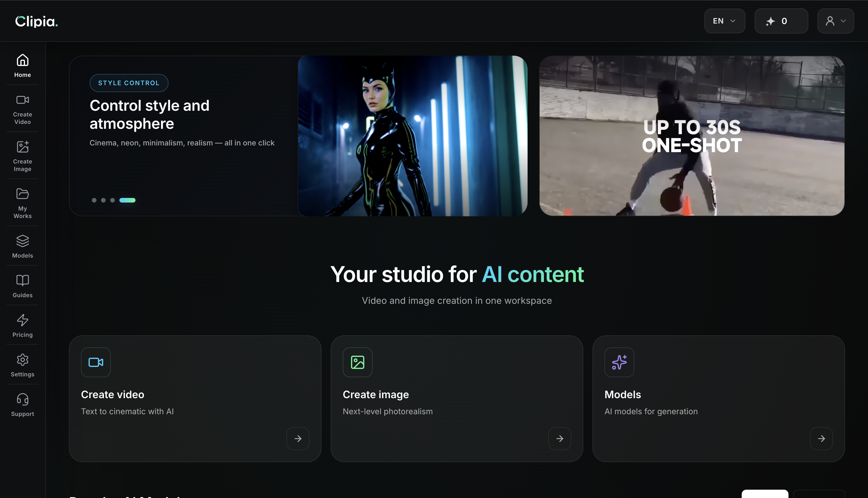This screenshot has height=498, width=868.
Task: Open the credits balance indicator
Action: (781, 21)
